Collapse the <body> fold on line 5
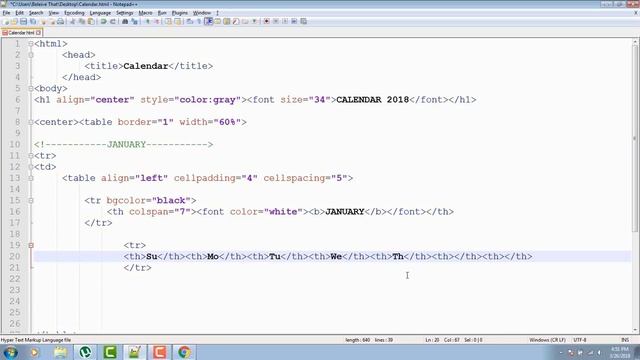The image size is (640, 360). coord(31,88)
